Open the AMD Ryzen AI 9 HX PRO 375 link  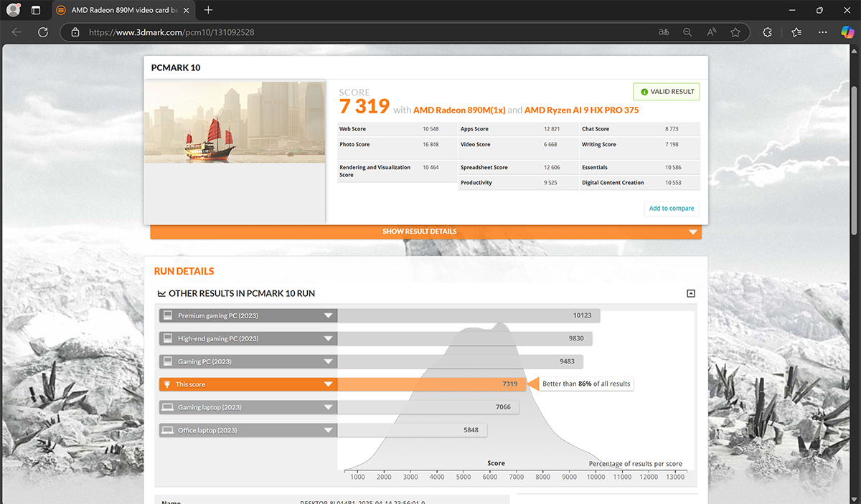(581, 110)
